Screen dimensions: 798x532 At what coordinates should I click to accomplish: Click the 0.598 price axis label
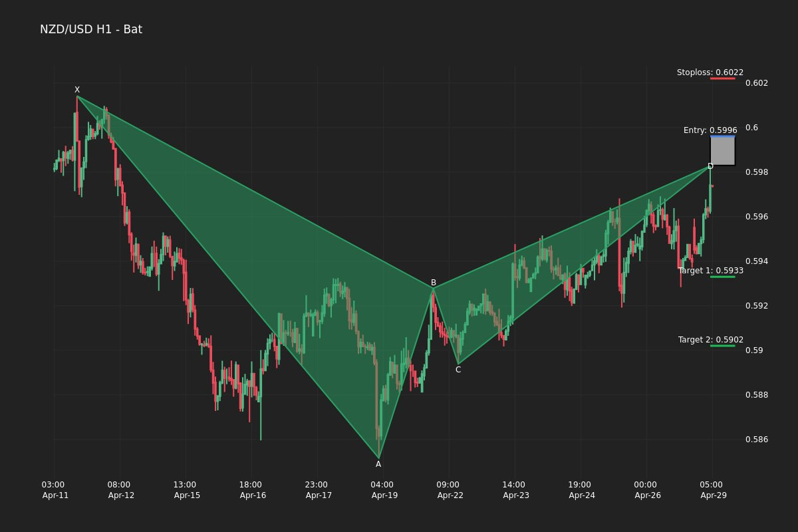[x=757, y=172]
